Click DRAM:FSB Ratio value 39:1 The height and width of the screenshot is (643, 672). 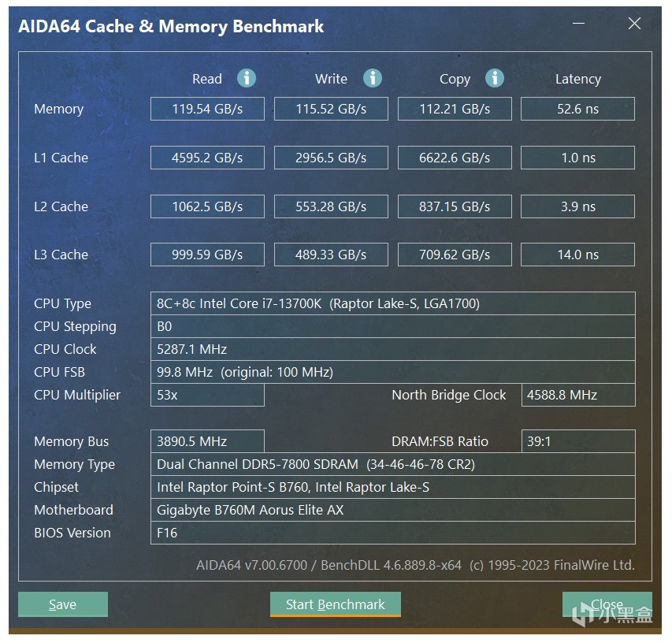578,441
